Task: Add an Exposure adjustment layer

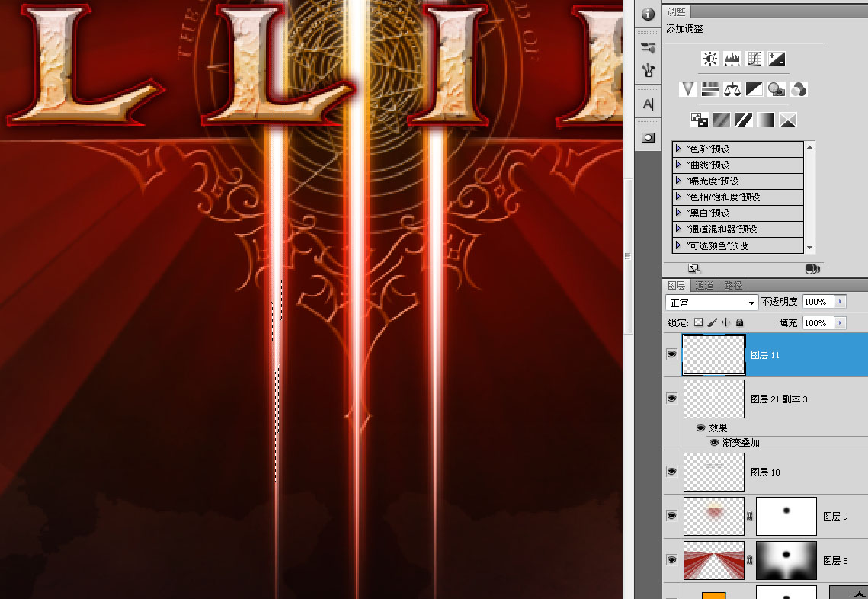Action: [776, 59]
